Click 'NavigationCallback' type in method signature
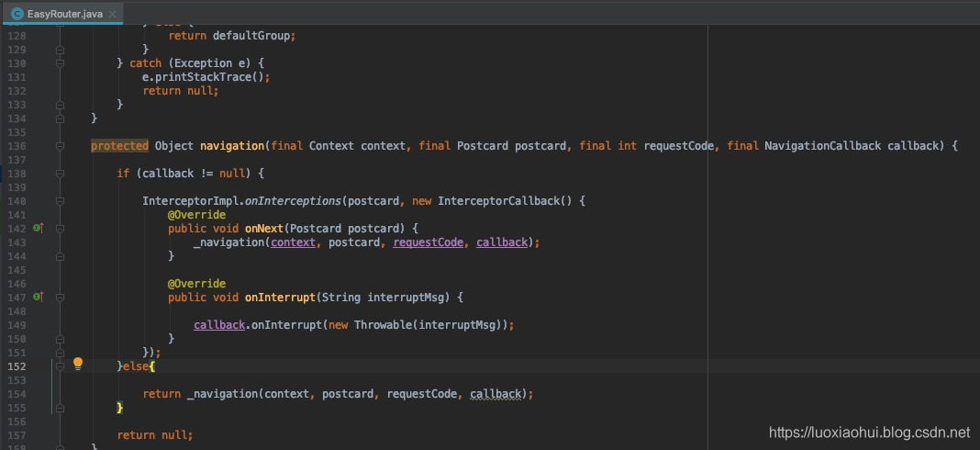 point(822,146)
